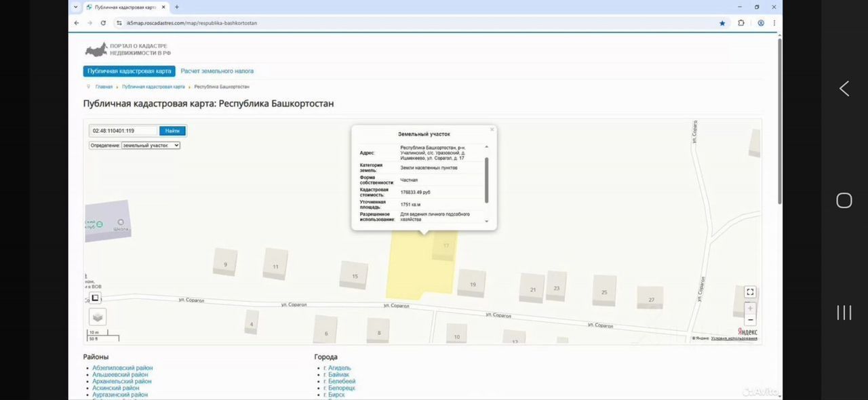Image resolution: width=868 pixels, height=400 pixels.
Task: Close the Земельный участок popup
Action: point(492,129)
